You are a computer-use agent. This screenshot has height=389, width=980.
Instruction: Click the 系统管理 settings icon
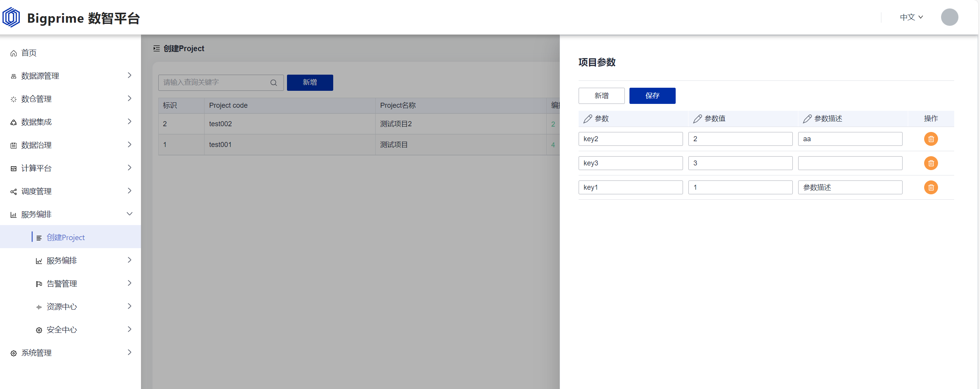[13, 353]
